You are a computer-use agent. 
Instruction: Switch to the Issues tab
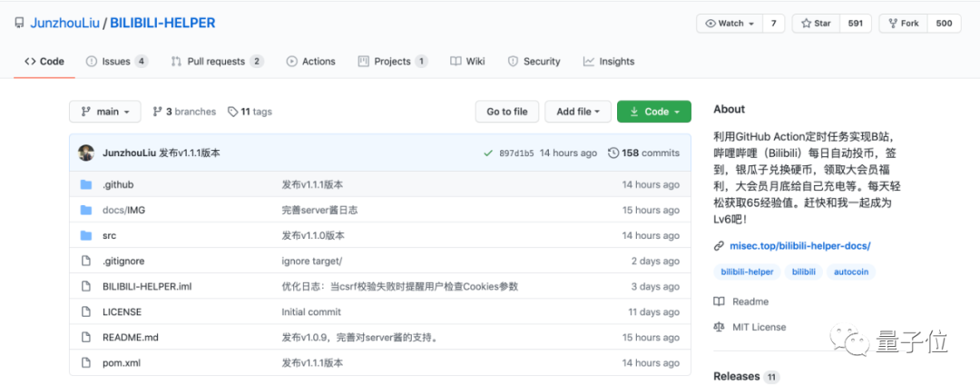pyautogui.click(x=117, y=61)
